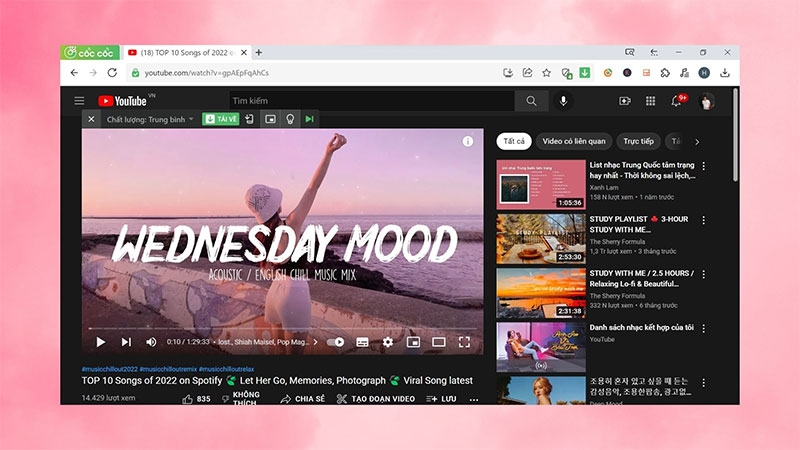Select the Video có liên quan chip
The width and height of the screenshot is (800, 450).
click(573, 141)
